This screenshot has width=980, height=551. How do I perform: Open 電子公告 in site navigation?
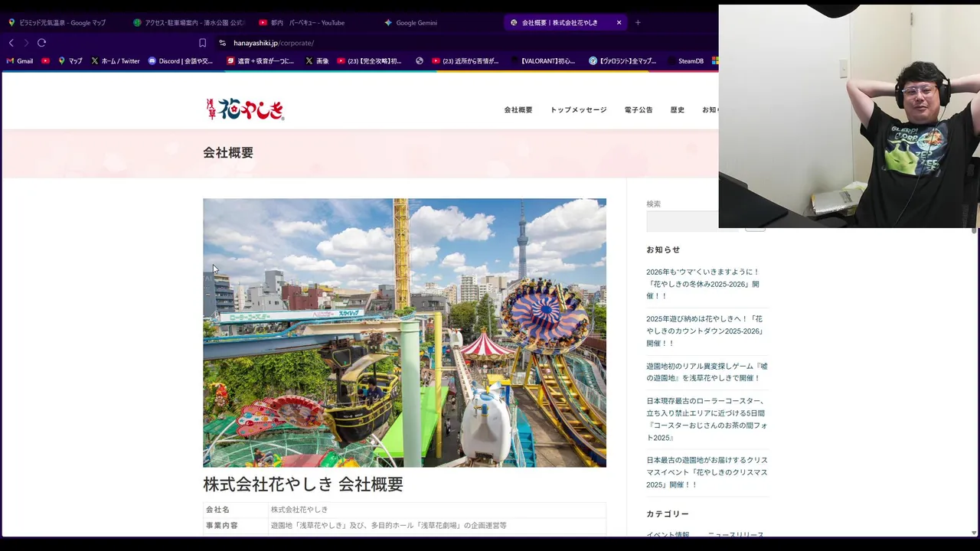coord(639,110)
